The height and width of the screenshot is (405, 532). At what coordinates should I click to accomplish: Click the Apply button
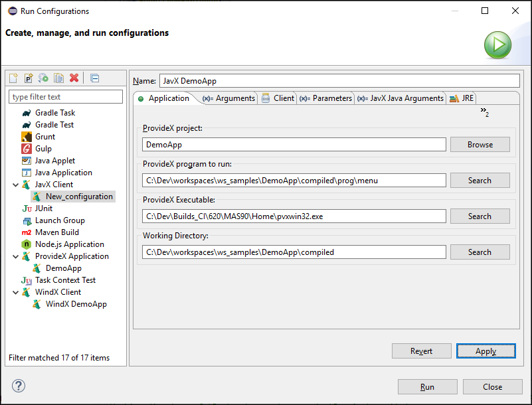(486, 351)
